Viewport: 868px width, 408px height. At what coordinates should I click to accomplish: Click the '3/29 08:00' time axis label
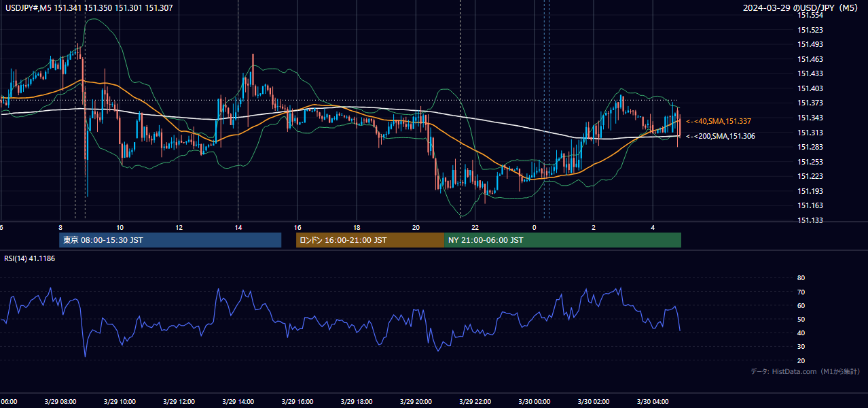(x=60, y=401)
